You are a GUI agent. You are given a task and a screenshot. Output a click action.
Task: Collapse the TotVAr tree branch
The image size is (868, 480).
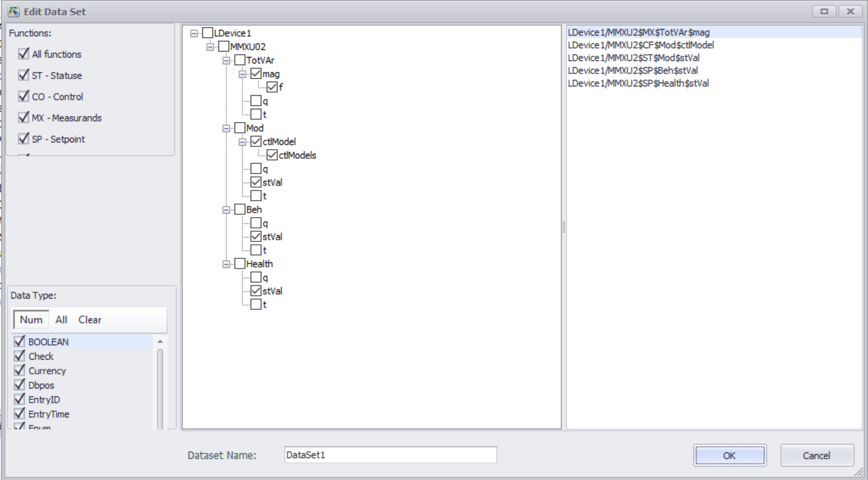pyautogui.click(x=226, y=60)
